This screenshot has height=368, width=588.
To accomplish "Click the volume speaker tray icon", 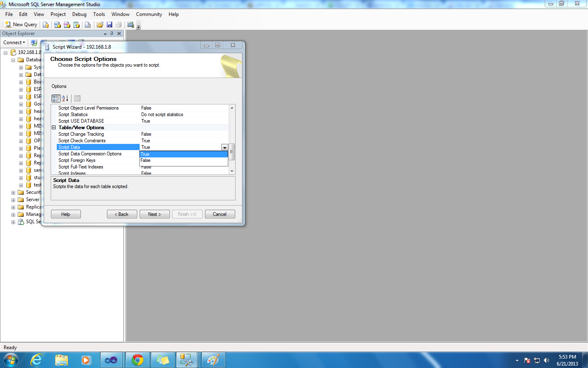I will pyautogui.click(x=547, y=360).
